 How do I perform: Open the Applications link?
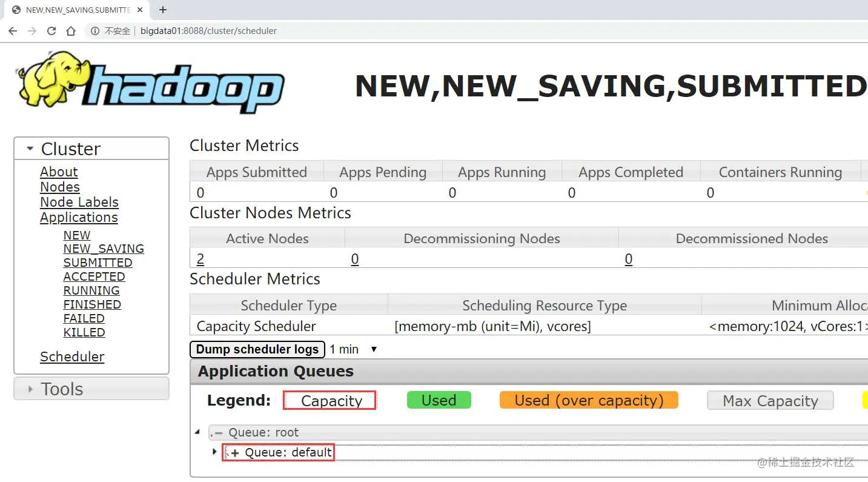point(79,218)
